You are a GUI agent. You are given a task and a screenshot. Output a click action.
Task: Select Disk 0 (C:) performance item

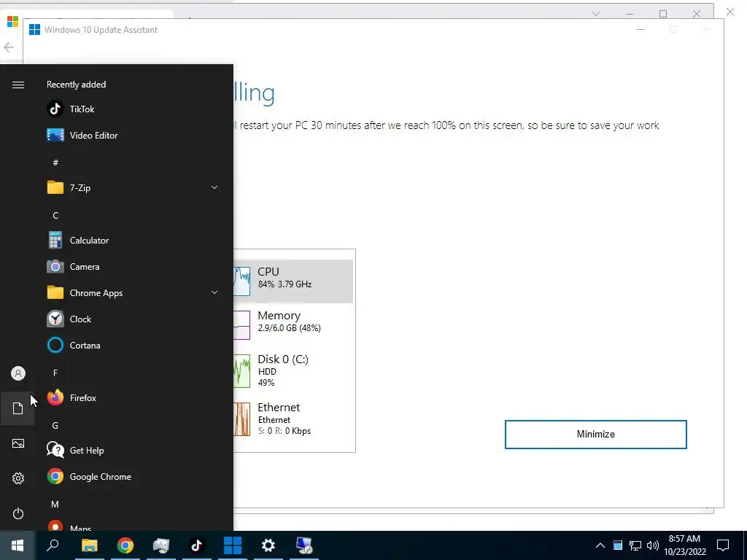[293, 370]
